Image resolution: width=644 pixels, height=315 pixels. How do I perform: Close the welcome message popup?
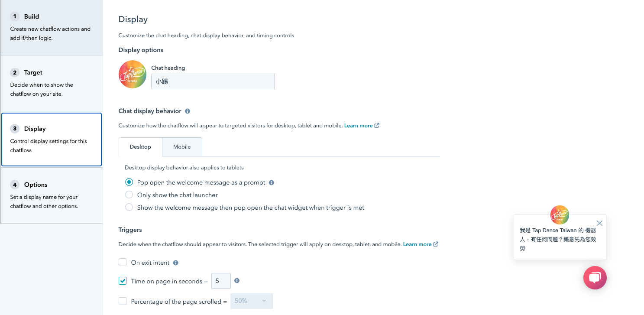599,223
